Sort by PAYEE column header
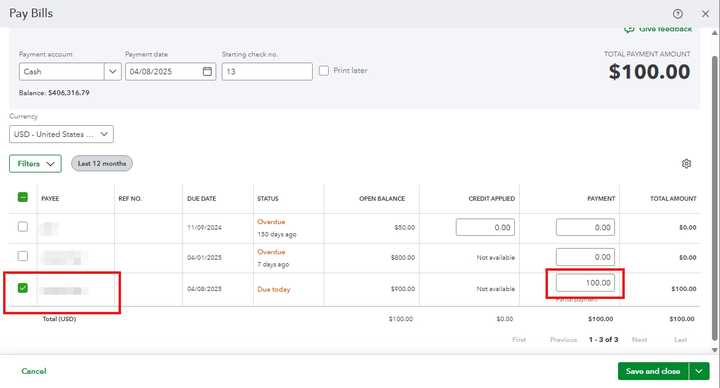Screen dimensions: 720x388 click(50, 199)
